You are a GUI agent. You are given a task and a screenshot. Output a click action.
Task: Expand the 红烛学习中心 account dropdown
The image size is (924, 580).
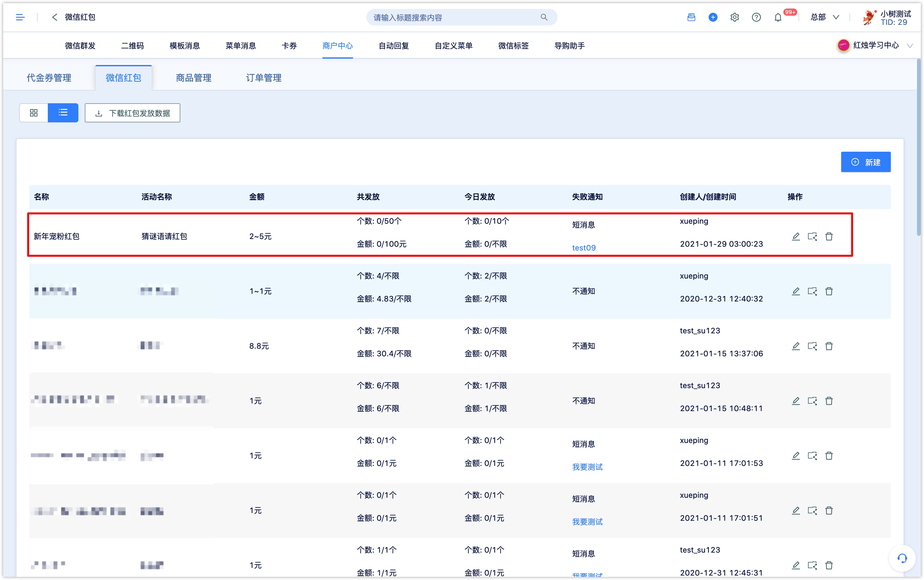[x=909, y=46]
